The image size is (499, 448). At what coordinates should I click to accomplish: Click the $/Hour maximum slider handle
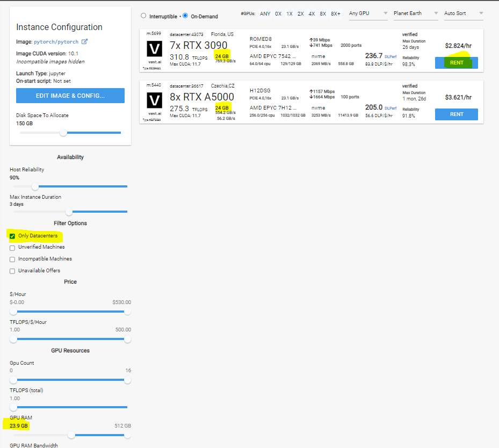[127, 312]
